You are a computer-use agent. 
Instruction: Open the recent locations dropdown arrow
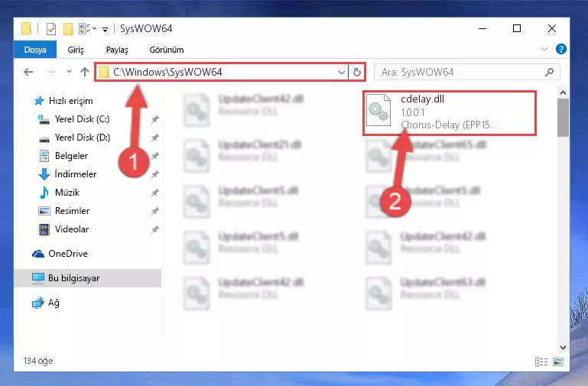click(x=69, y=71)
